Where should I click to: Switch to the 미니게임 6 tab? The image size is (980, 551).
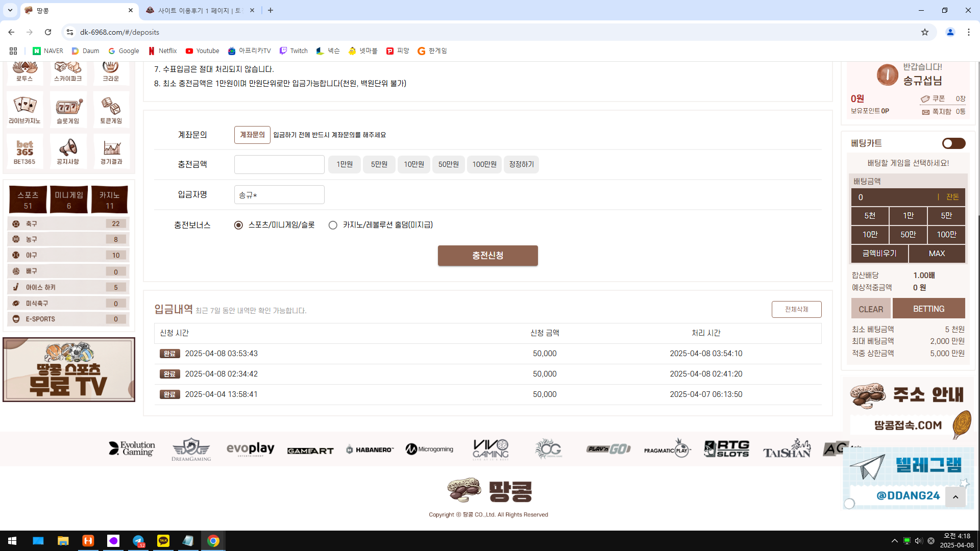coord(69,200)
